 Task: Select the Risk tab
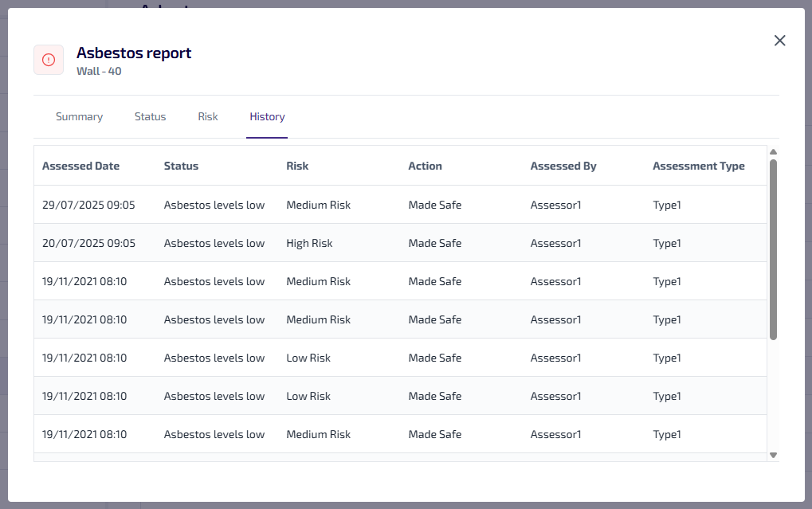click(208, 116)
